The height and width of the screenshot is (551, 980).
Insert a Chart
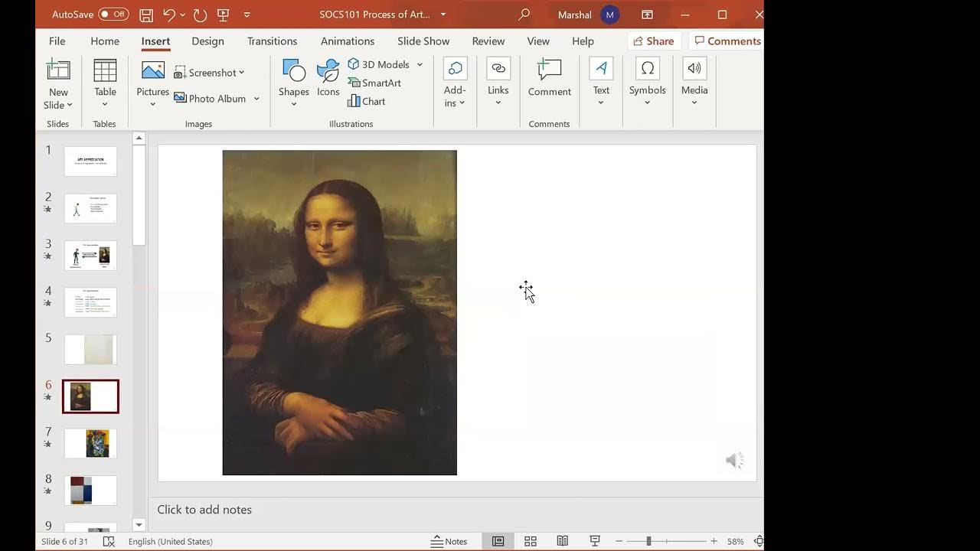click(x=366, y=101)
